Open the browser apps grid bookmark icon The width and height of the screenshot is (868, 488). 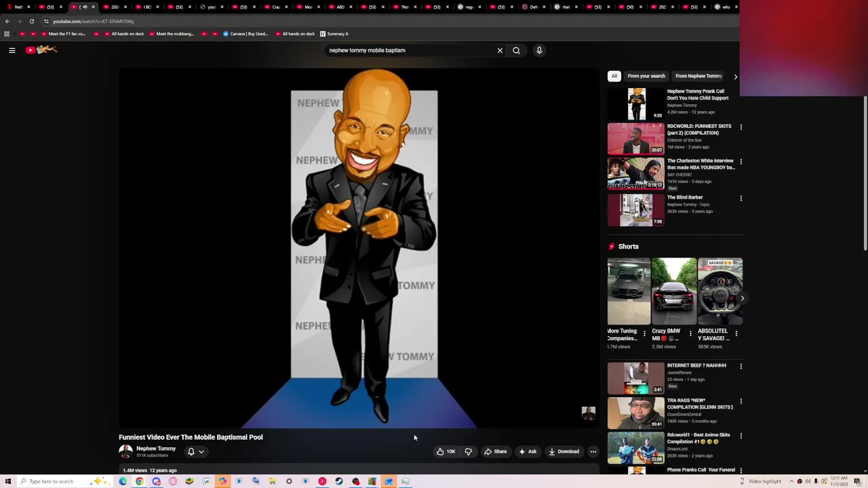(x=7, y=34)
